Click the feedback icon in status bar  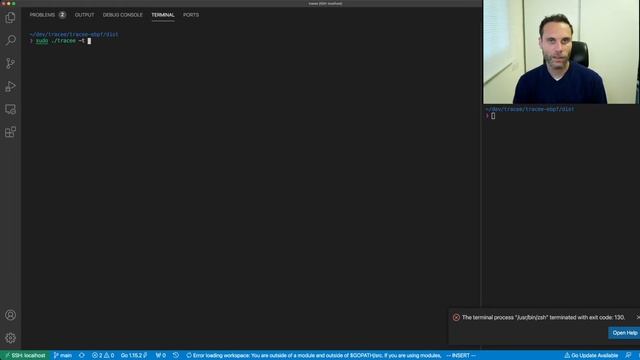pyautogui.click(x=628, y=356)
